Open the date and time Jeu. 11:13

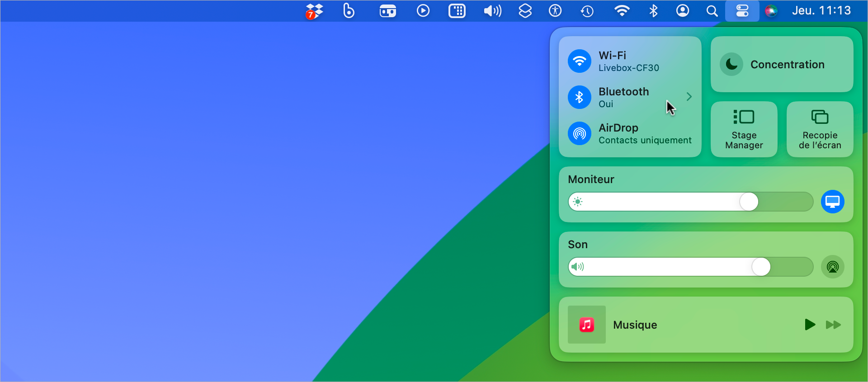(x=821, y=11)
